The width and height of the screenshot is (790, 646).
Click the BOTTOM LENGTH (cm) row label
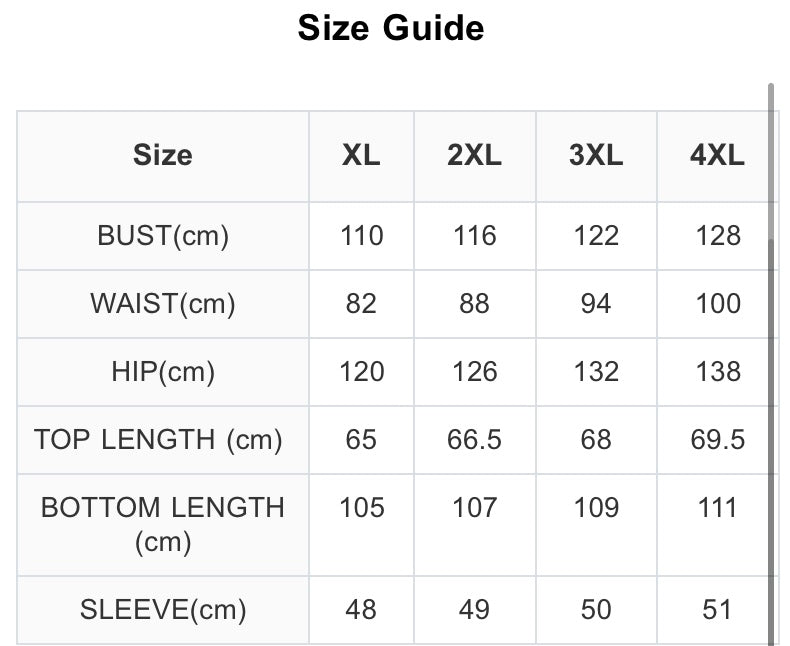162,524
